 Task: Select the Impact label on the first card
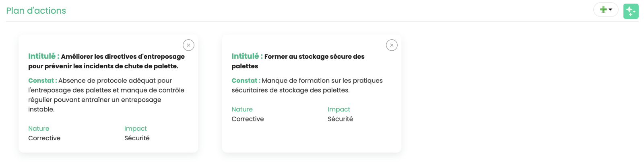pos(136,129)
